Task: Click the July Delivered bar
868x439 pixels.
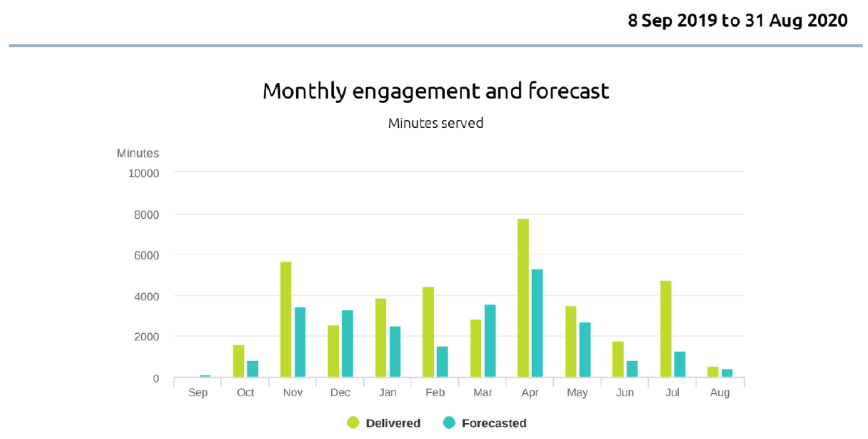Action: pos(665,329)
